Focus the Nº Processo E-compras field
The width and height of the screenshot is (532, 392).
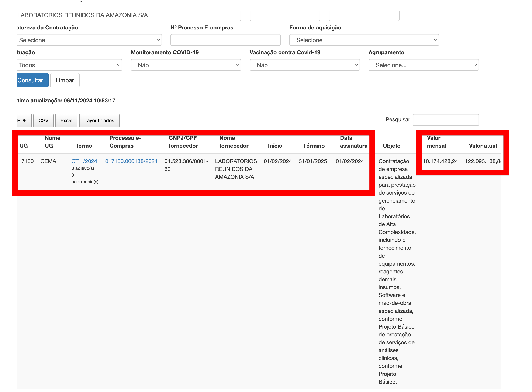point(226,40)
